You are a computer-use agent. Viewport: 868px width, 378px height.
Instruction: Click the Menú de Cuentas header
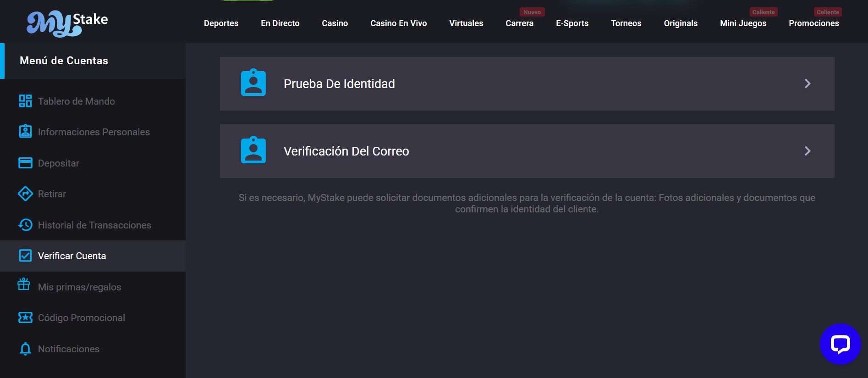[x=64, y=61]
